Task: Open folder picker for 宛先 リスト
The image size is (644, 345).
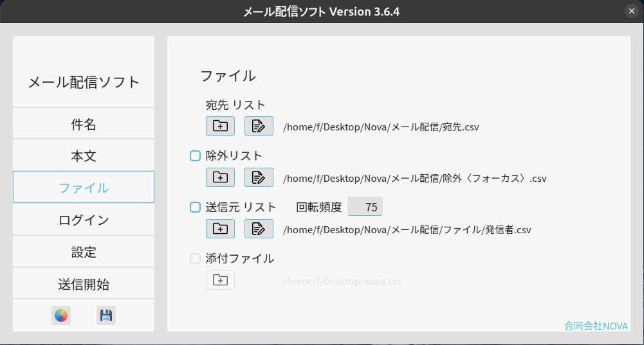Action: point(220,126)
